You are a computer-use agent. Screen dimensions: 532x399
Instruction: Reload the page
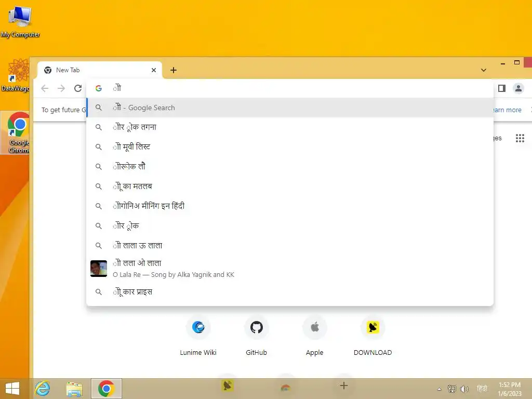tap(78, 88)
